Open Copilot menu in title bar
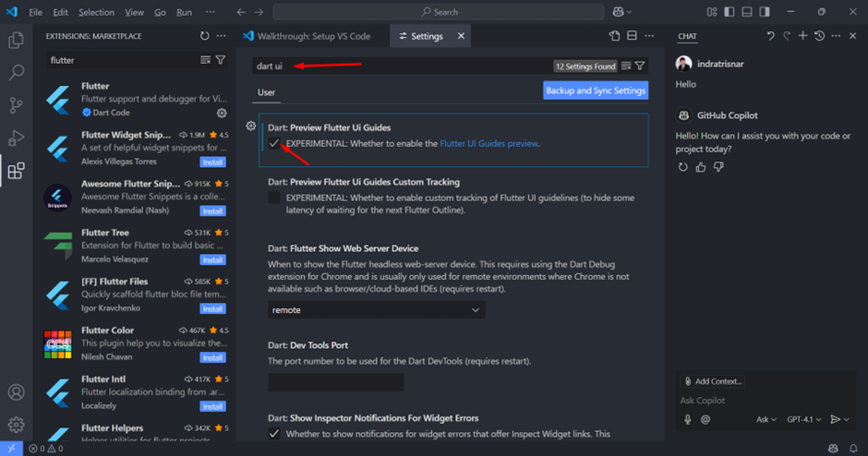This screenshot has height=456, width=868. 622,12
